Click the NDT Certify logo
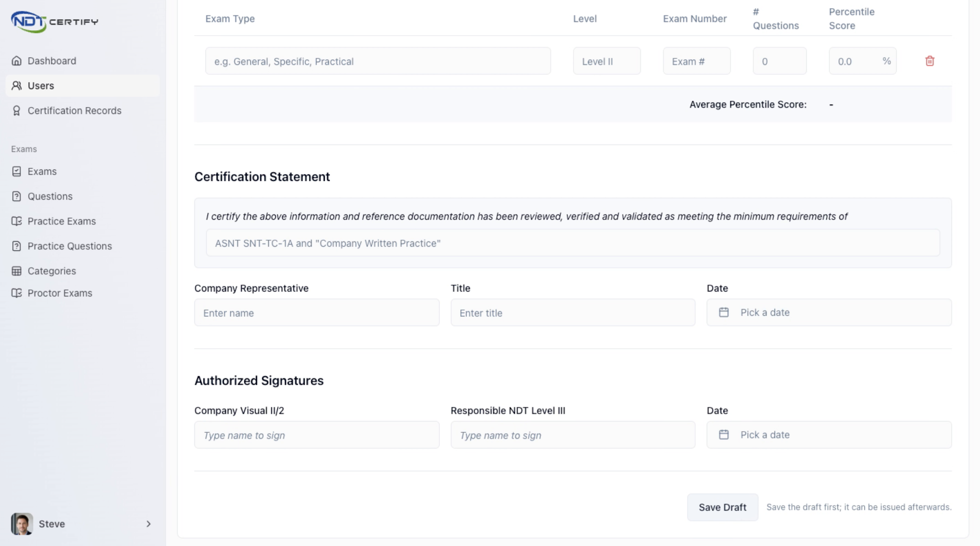980x546 pixels. pyautogui.click(x=54, y=22)
